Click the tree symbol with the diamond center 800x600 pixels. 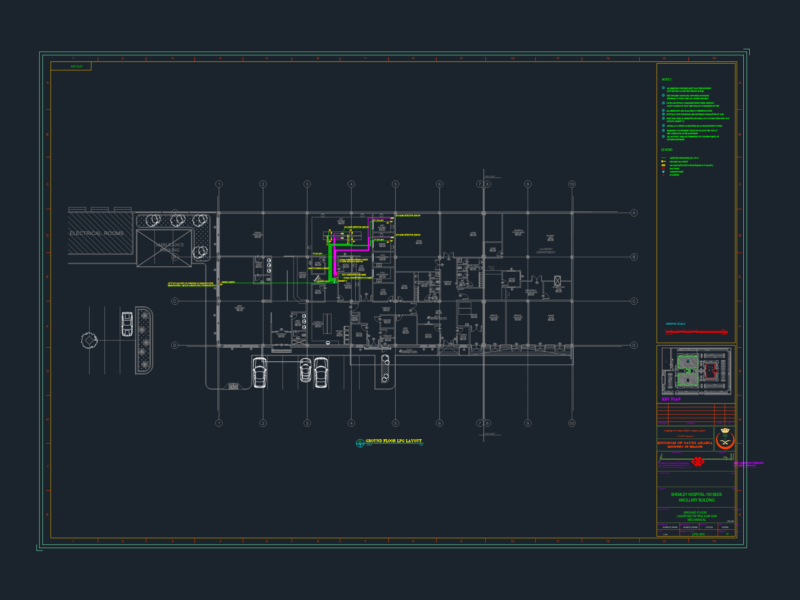(x=89, y=340)
